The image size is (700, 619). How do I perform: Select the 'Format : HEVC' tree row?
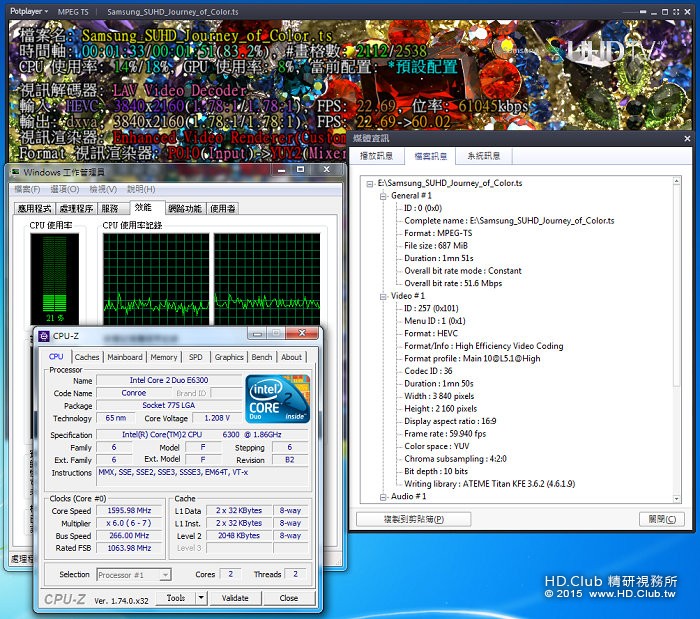coord(431,333)
